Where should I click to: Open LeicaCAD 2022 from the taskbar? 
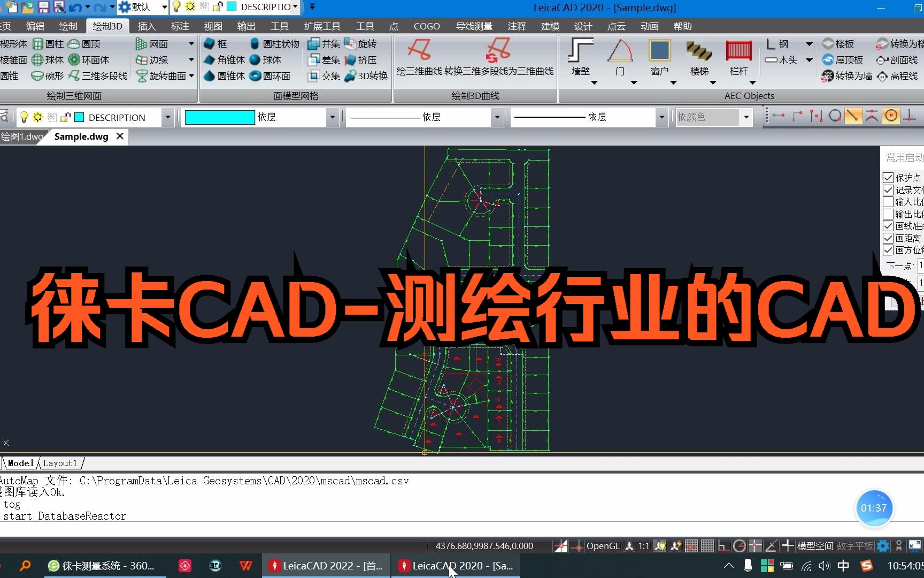(326, 566)
